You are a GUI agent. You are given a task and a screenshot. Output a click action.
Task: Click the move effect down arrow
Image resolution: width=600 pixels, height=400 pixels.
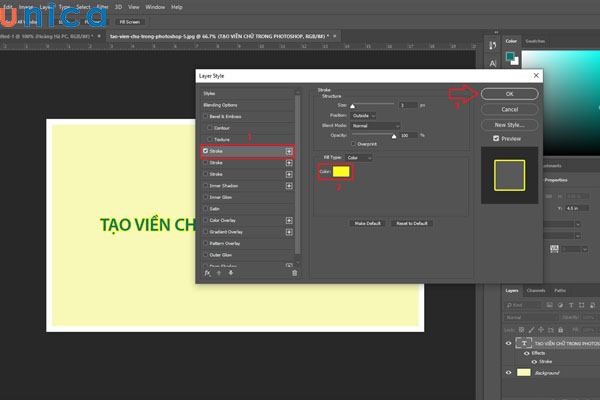pos(230,272)
